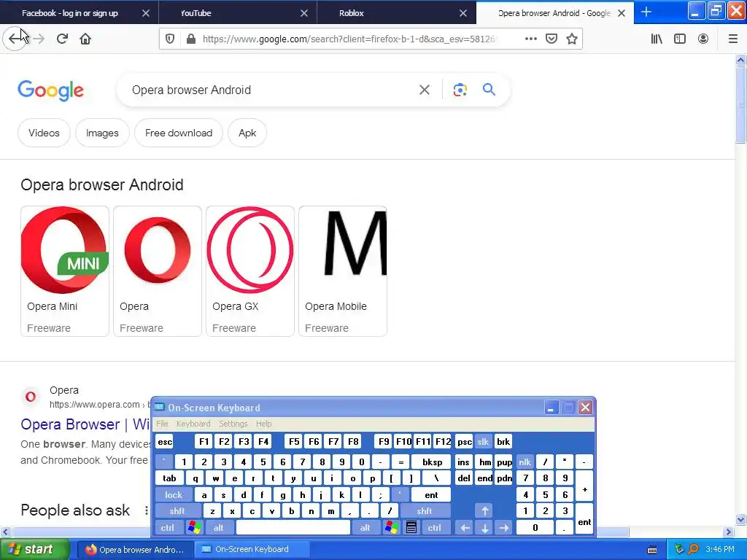Select the Free download filter chip
The width and height of the screenshot is (747, 560).
pos(179,133)
